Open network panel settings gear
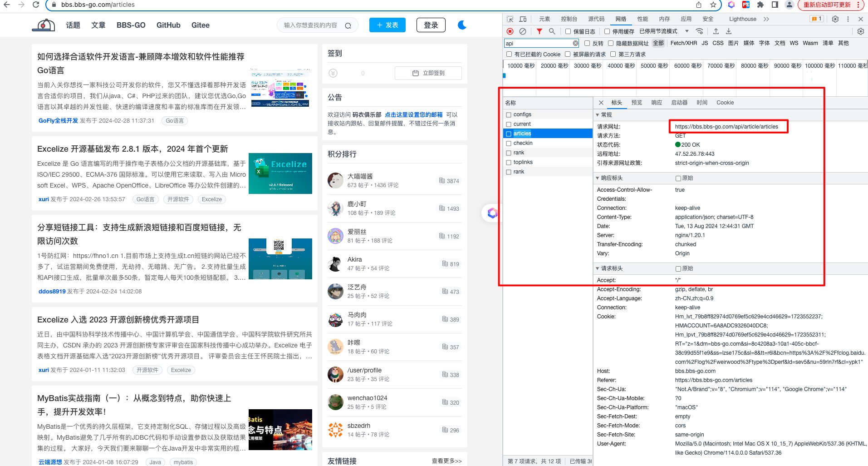 point(860,31)
